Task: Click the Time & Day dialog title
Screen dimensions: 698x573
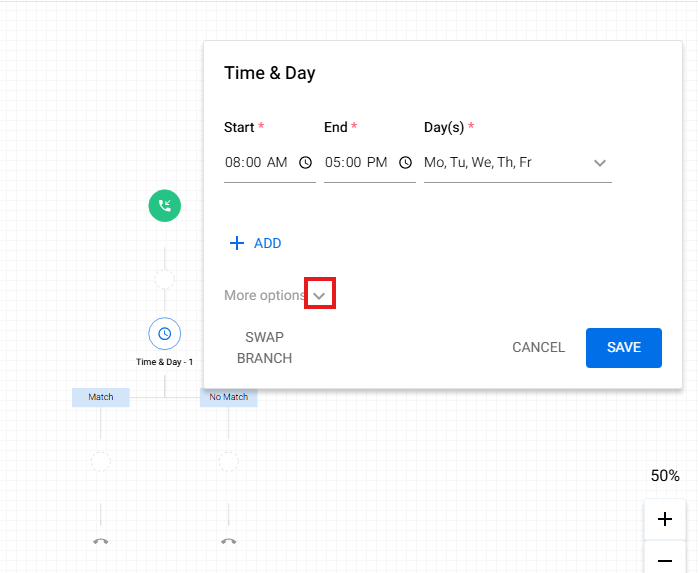Action: click(270, 73)
